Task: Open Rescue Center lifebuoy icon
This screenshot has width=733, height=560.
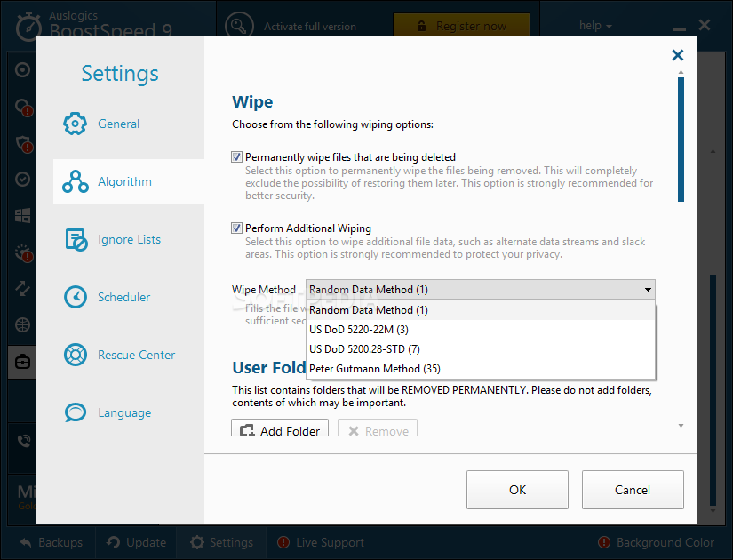Action: tap(76, 355)
